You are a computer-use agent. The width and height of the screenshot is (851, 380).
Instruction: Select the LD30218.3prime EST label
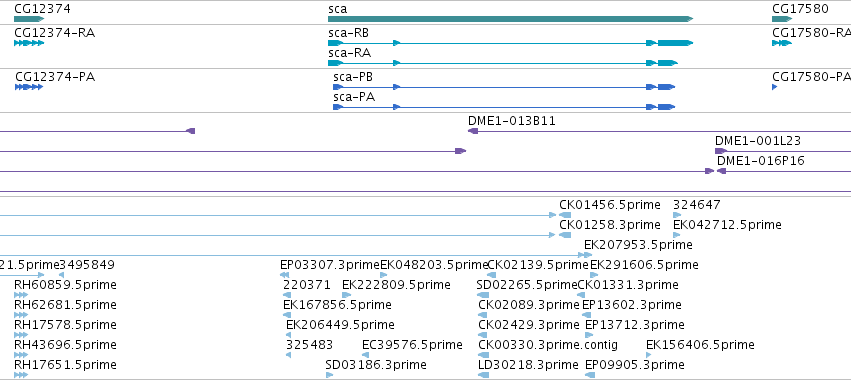[529, 364]
